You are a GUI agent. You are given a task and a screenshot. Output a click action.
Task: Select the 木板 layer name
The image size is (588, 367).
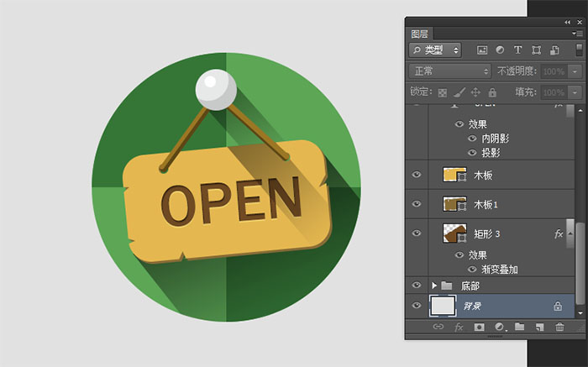click(483, 175)
